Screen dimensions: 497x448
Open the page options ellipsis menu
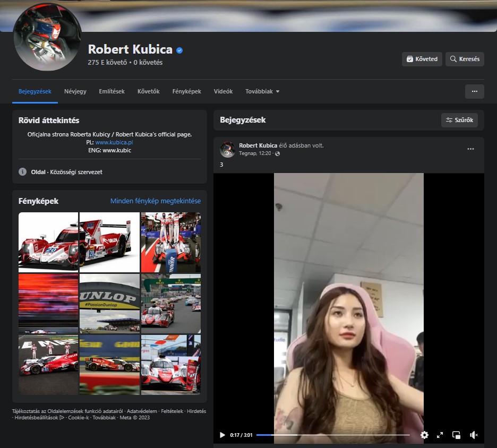(x=474, y=91)
